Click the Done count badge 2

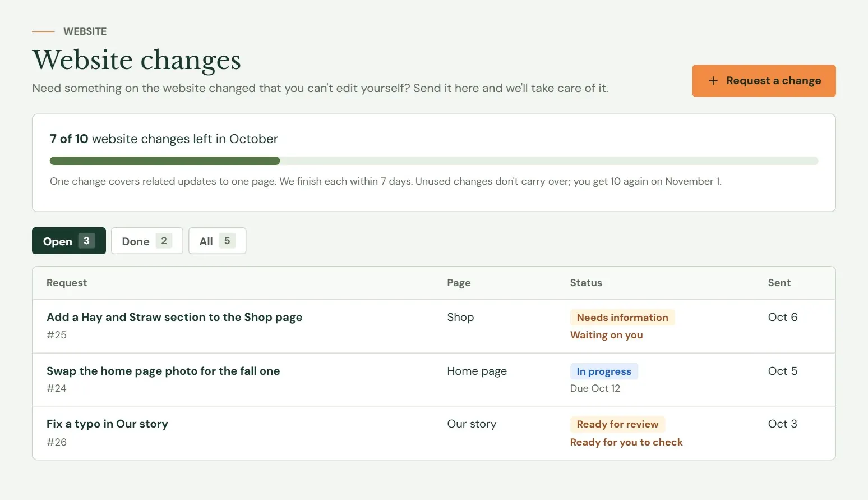pos(164,241)
